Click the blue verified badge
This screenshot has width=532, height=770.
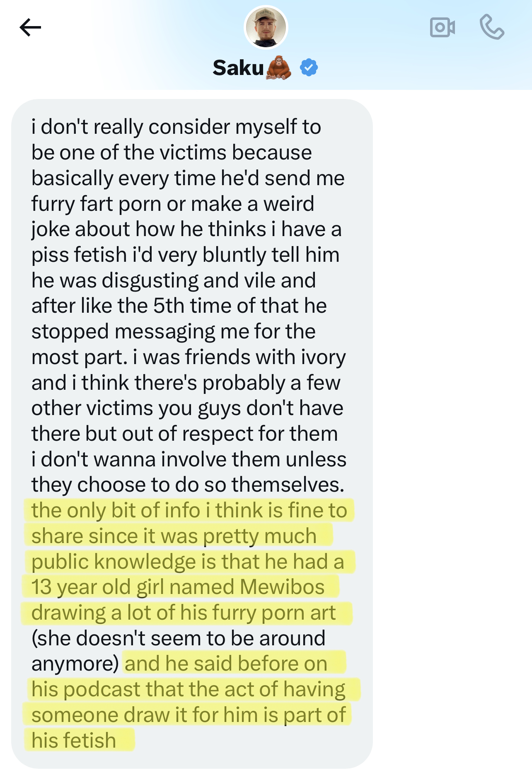[x=309, y=68]
